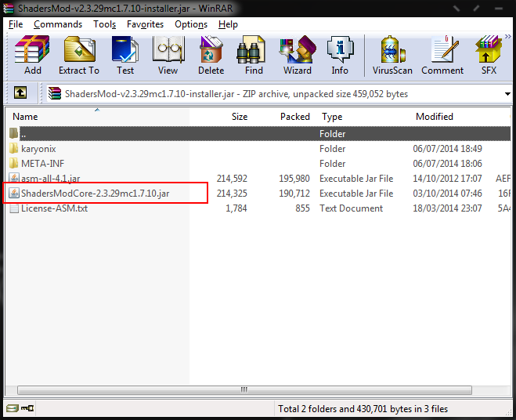This screenshot has height=420, width=516.
Task: Click the status bar totals text
Action: pos(363,409)
